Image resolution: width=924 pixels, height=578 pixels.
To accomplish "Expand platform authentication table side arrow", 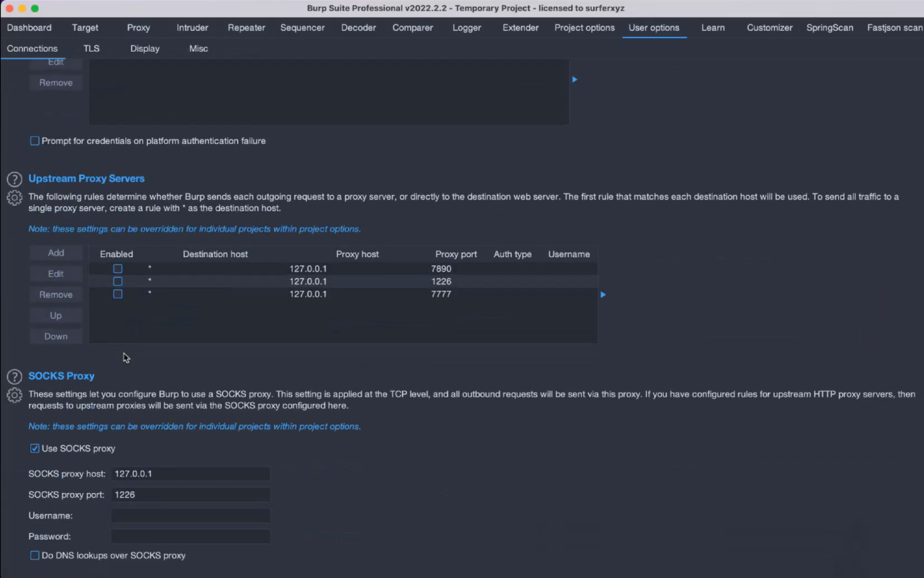I will point(574,80).
